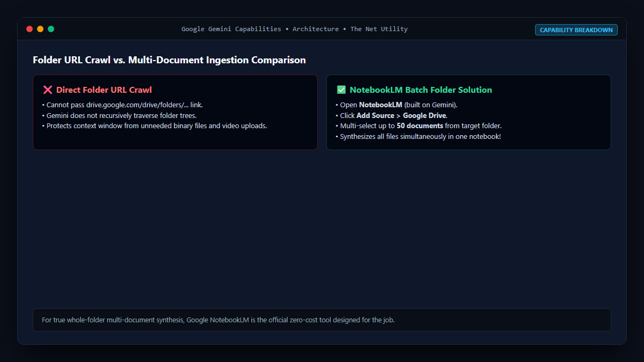Click the footer note about whole-folder multi-document synthesis
The width and height of the screenshot is (644, 362).
(322, 320)
